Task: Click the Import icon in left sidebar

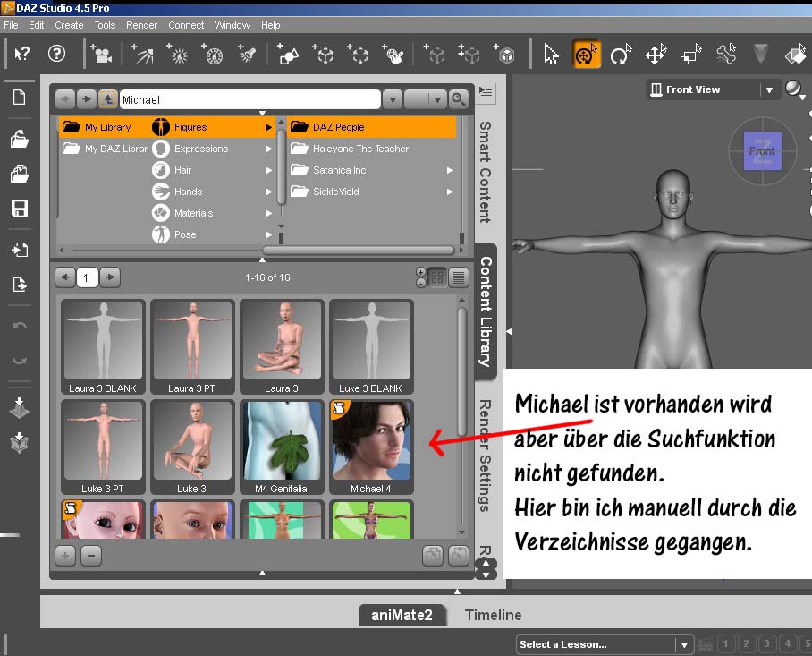Action: (19, 250)
